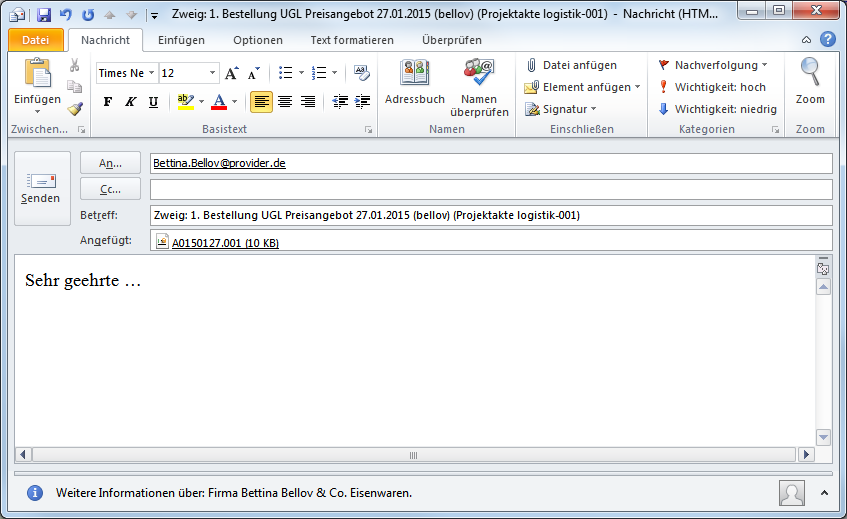Image resolution: width=847 pixels, height=519 pixels.
Task: Activate the format painter brush
Action: coord(75,109)
